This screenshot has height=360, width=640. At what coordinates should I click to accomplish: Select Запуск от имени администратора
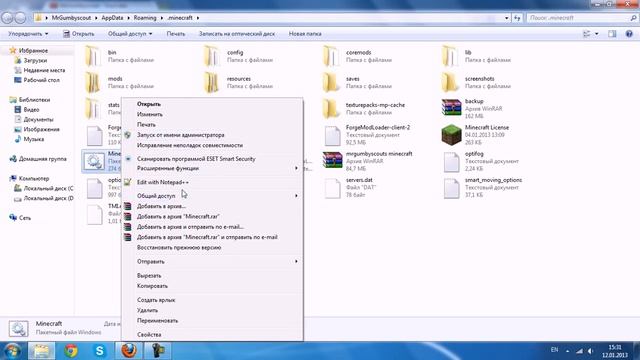click(x=180, y=135)
